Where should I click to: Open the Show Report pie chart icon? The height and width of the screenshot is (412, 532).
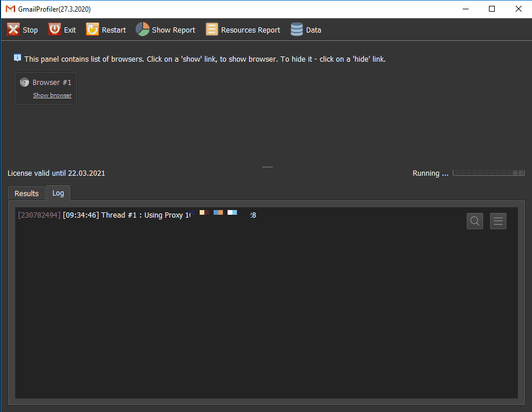[x=143, y=30]
